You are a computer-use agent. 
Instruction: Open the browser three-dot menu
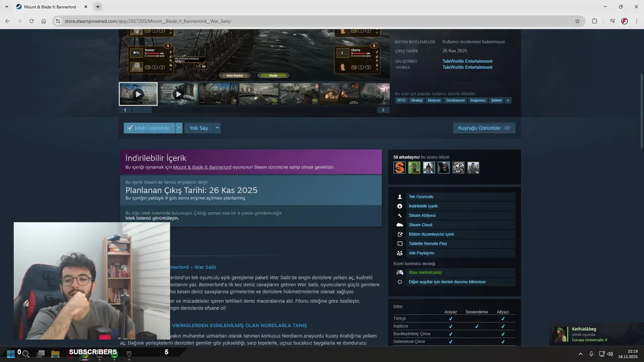[x=637, y=21]
